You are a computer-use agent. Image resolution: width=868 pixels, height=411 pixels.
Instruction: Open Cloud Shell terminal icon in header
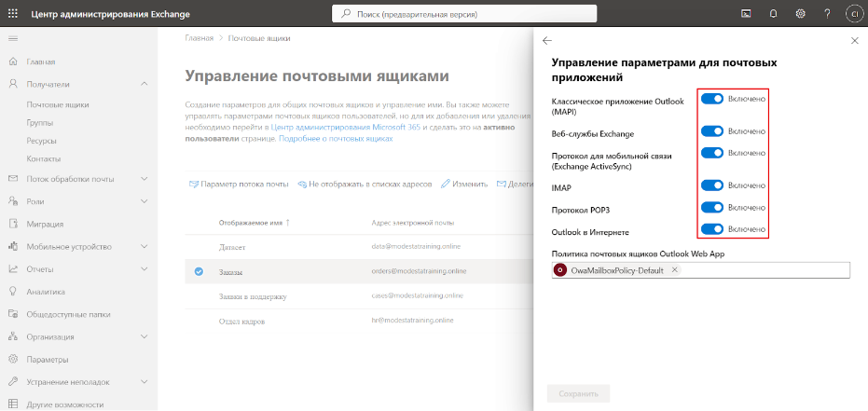point(747,14)
